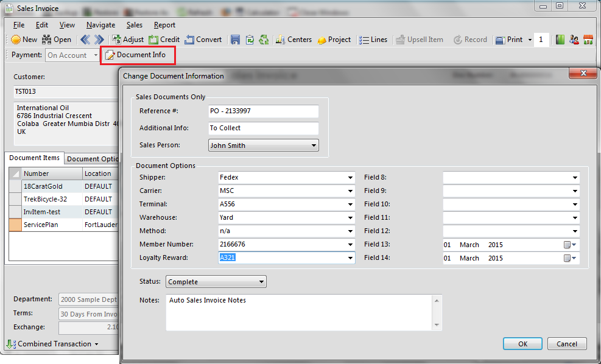
Task: Click Cancel in Change Document Information
Action: click(x=566, y=344)
